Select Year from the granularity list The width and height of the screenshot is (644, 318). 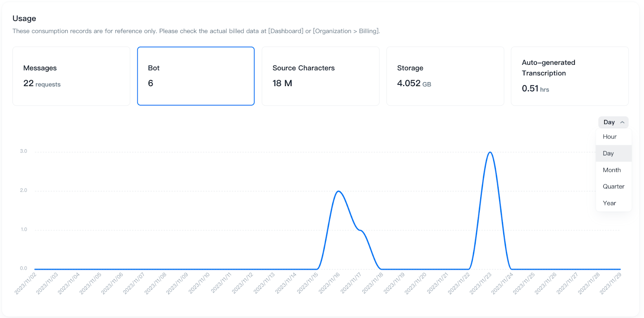point(609,203)
